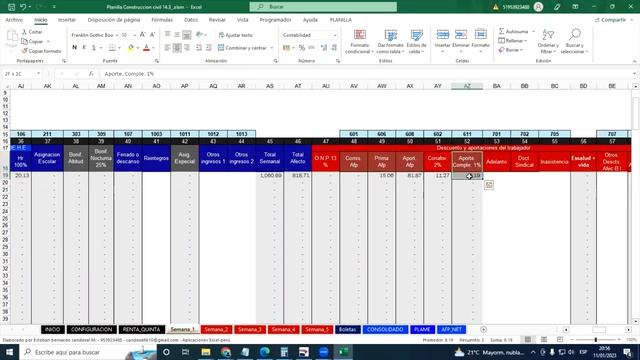The image size is (640, 360).
Task: Open Microsoft Edge from taskbar
Action: (264, 352)
